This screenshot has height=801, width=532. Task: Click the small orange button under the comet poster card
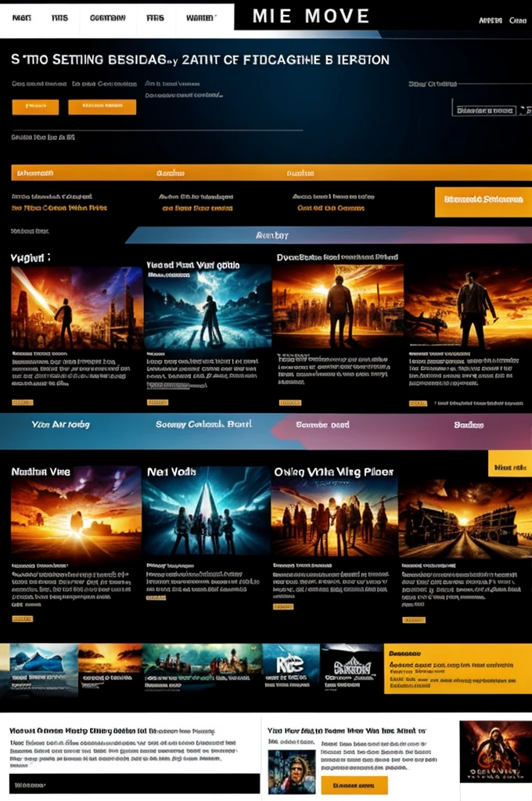pyautogui.click(x=23, y=403)
